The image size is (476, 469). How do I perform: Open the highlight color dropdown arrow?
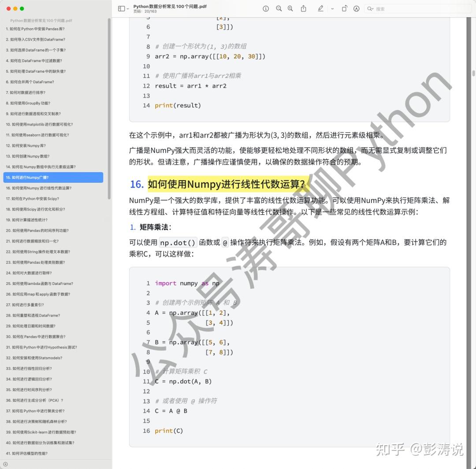[332, 9]
